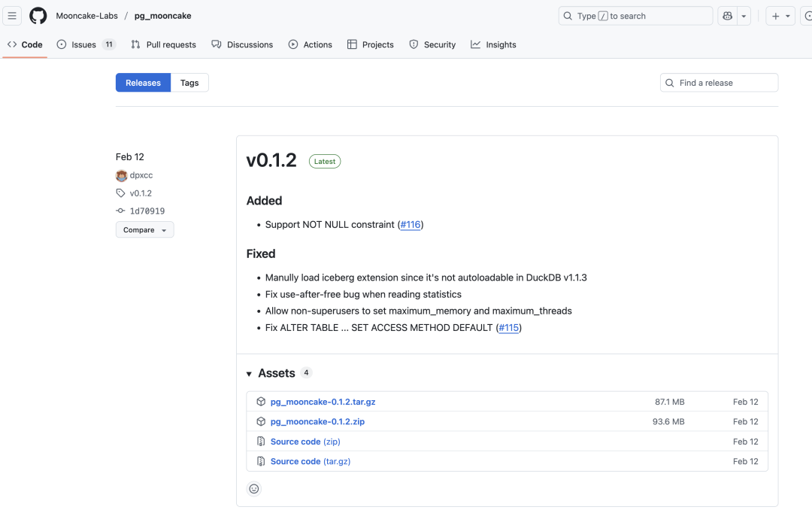
Task: Open the Pull requests tab
Action: [x=163, y=45]
